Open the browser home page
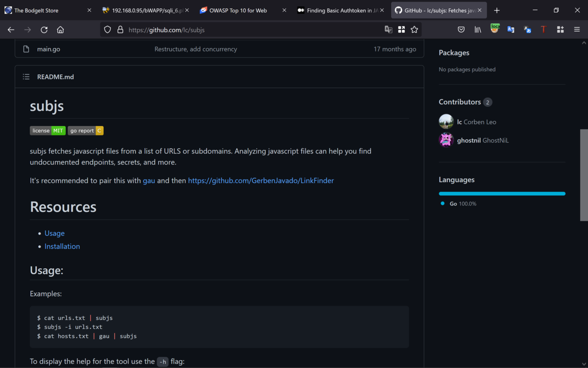 coord(60,29)
